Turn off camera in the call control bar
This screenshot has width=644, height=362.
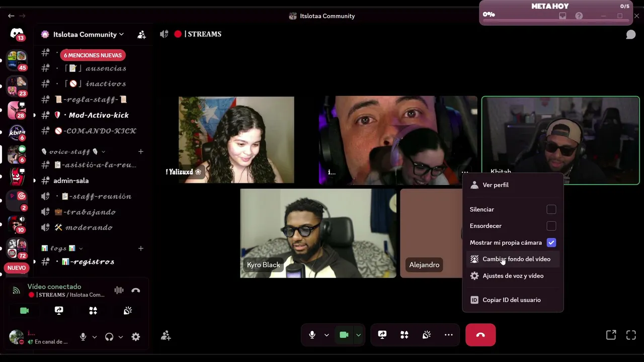344,335
